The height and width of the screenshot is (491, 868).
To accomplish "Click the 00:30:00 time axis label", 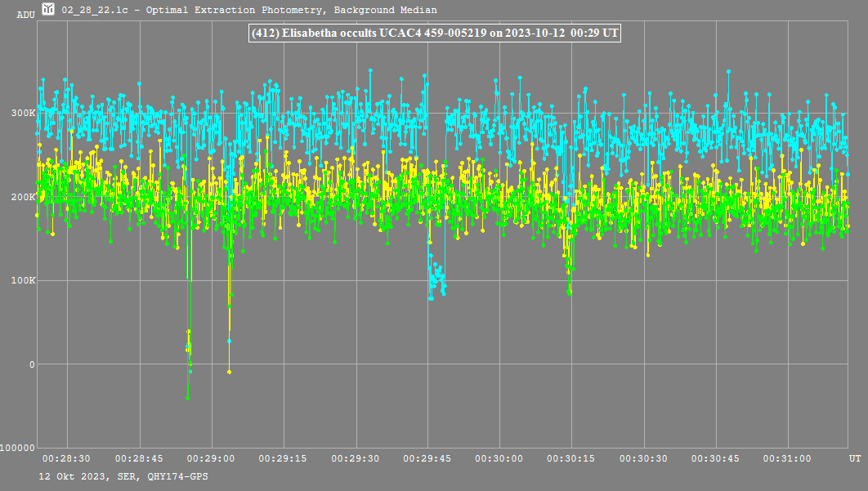I will click(499, 459).
